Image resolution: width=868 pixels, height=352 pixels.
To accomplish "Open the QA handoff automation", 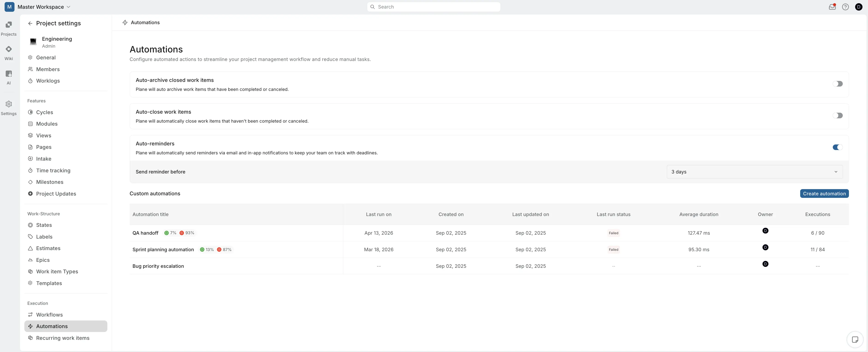I will click(x=145, y=233).
